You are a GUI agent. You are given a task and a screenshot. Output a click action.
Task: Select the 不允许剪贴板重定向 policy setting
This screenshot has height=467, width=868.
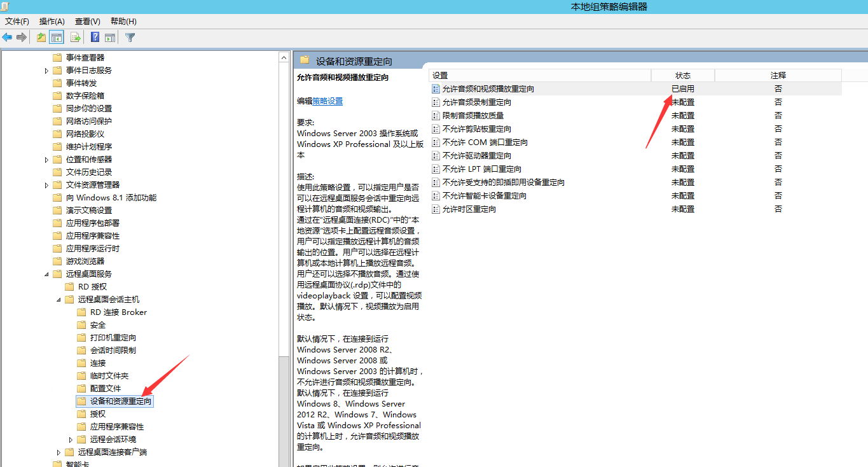pos(476,129)
